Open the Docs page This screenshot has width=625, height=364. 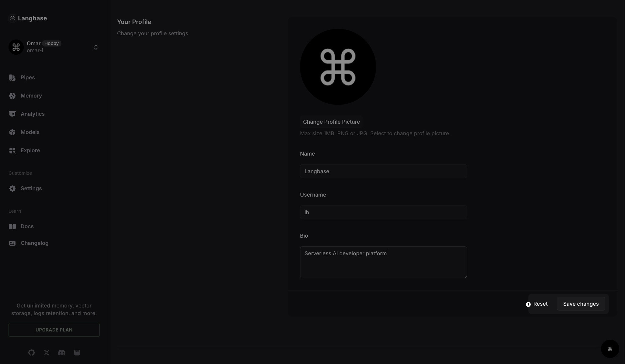tap(27, 226)
